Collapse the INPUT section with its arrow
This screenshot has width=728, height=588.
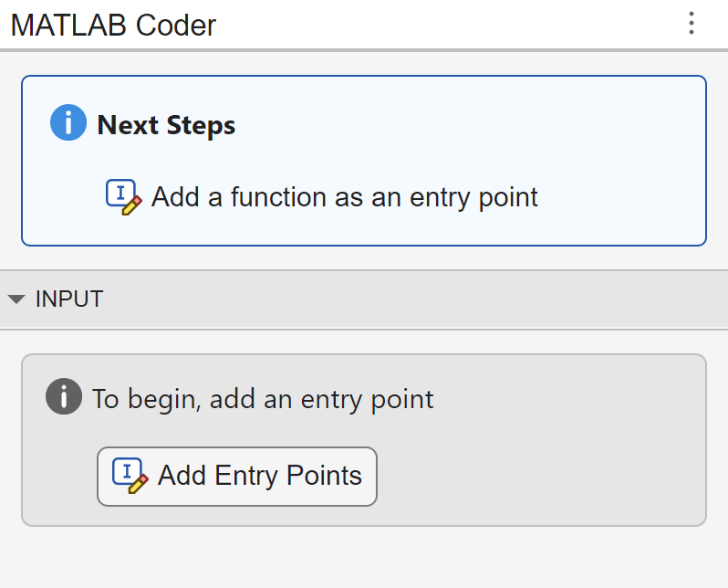(16, 299)
